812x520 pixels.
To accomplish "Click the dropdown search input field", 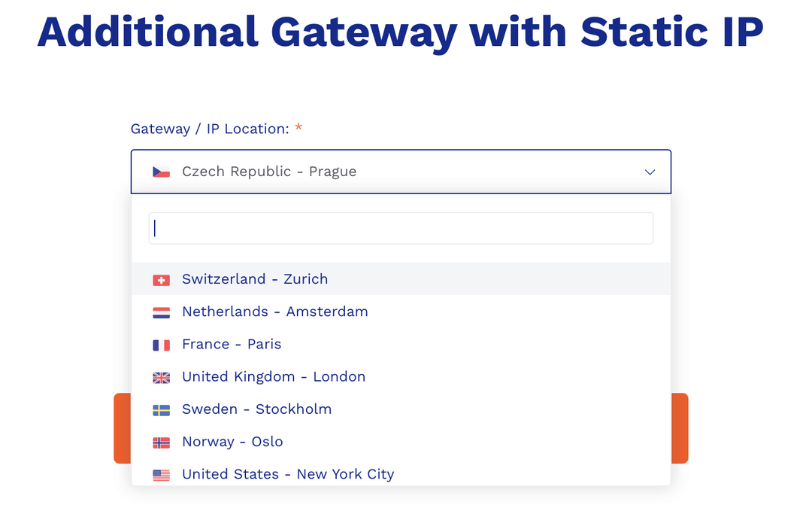I will [x=401, y=228].
